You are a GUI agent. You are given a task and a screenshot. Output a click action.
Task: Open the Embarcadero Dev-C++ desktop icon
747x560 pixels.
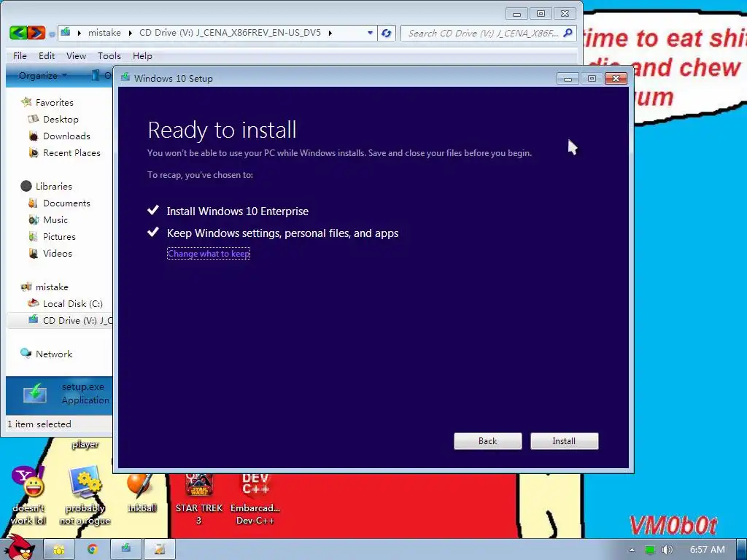tap(255, 499)
